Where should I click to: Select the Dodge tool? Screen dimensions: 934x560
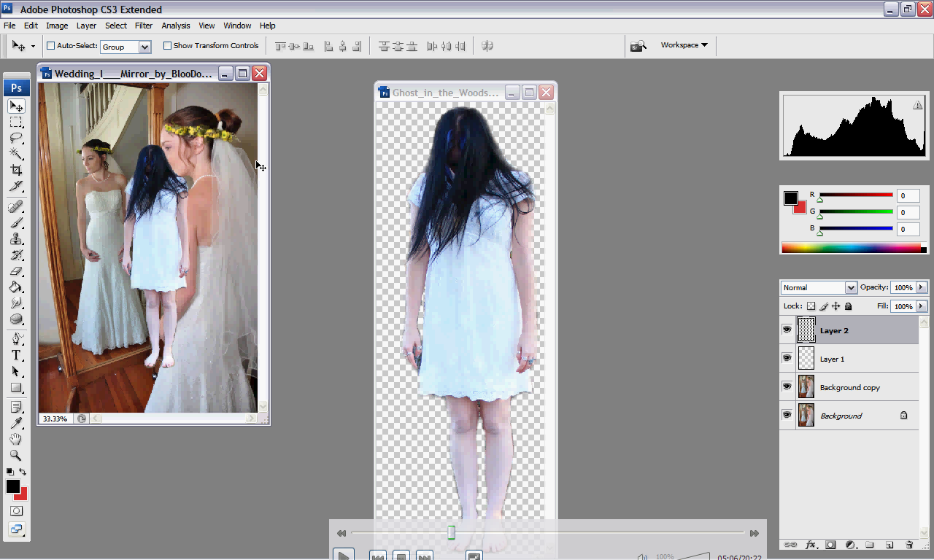[x=16, y=303]
